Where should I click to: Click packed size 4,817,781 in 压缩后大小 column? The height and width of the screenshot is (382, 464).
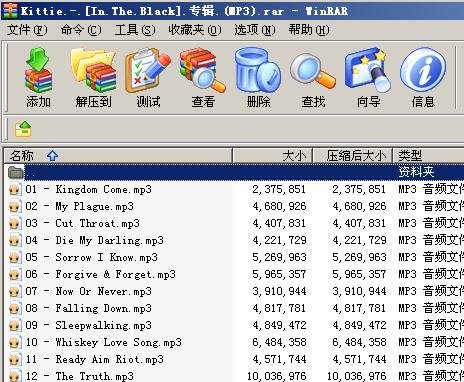[x=359, y=308]
